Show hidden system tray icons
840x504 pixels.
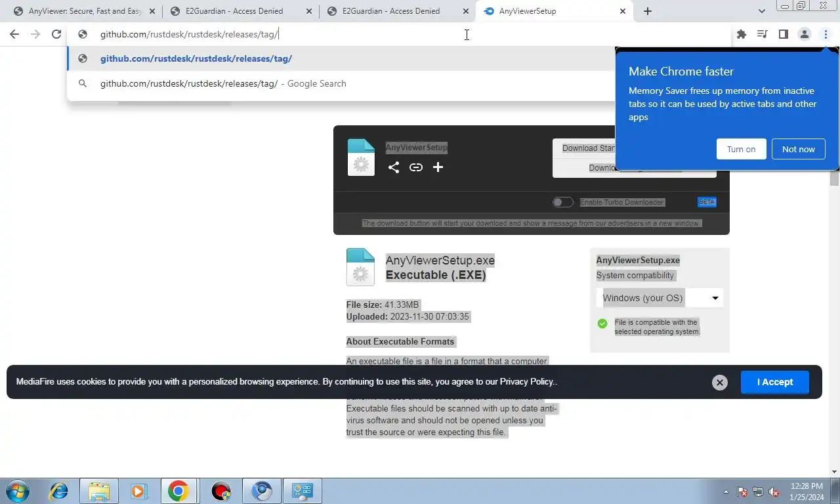pyautogui.click(x=726, y=492)
